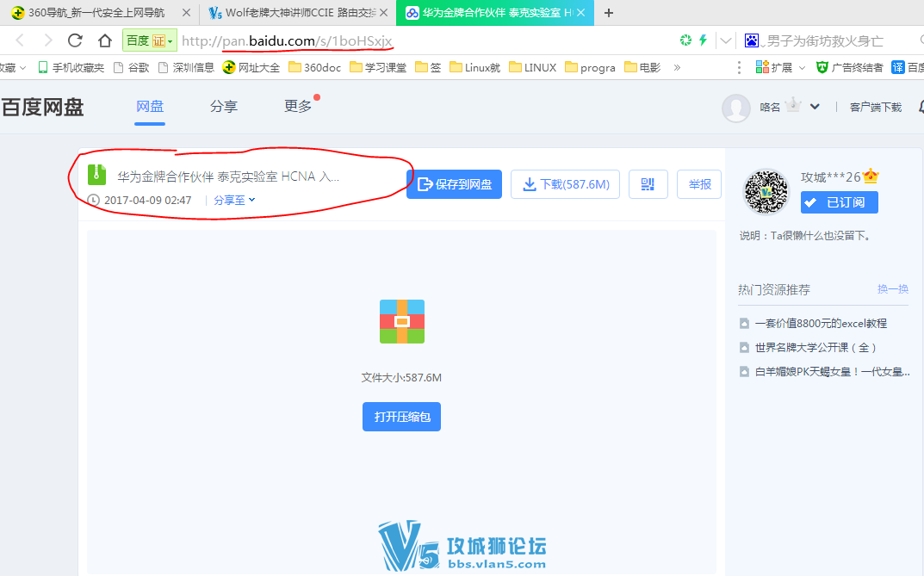Open the 360doc bookmark folder
The image size is (924, 576).
[x=314, y=68]
